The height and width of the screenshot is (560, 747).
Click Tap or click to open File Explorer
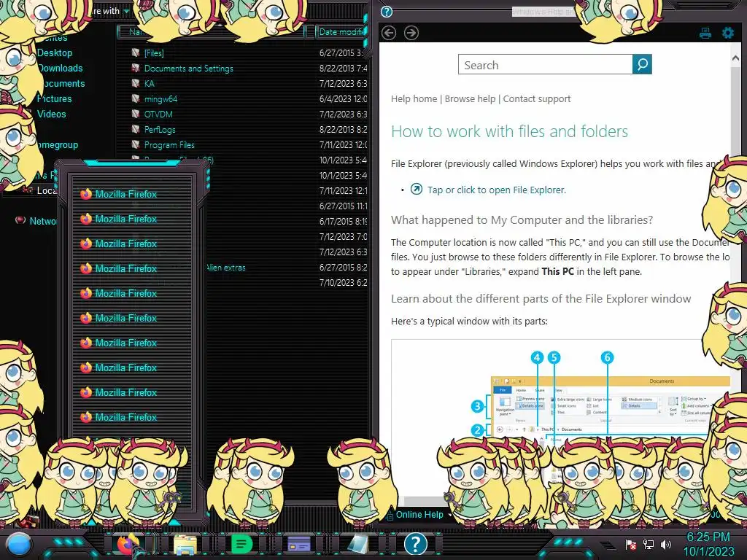[496, 190]
